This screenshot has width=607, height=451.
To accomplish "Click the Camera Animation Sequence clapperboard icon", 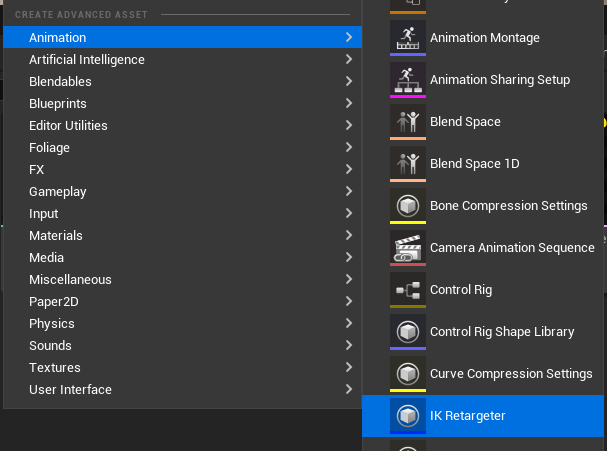I will pos(408,248).
